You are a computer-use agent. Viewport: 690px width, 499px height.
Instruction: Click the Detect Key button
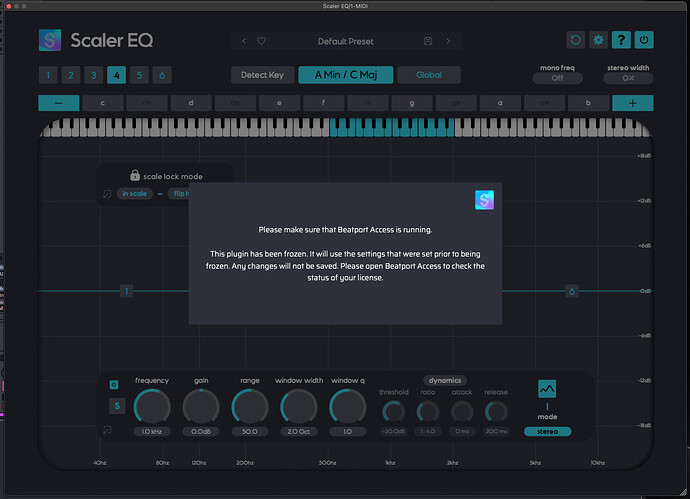coord(262,75)
